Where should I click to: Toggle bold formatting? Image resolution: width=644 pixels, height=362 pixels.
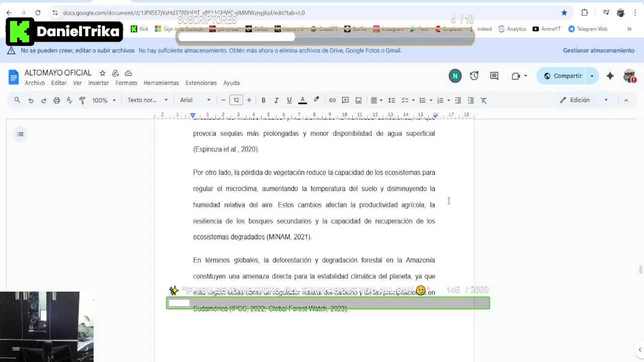pyautogui.click(x=263, y=100)
